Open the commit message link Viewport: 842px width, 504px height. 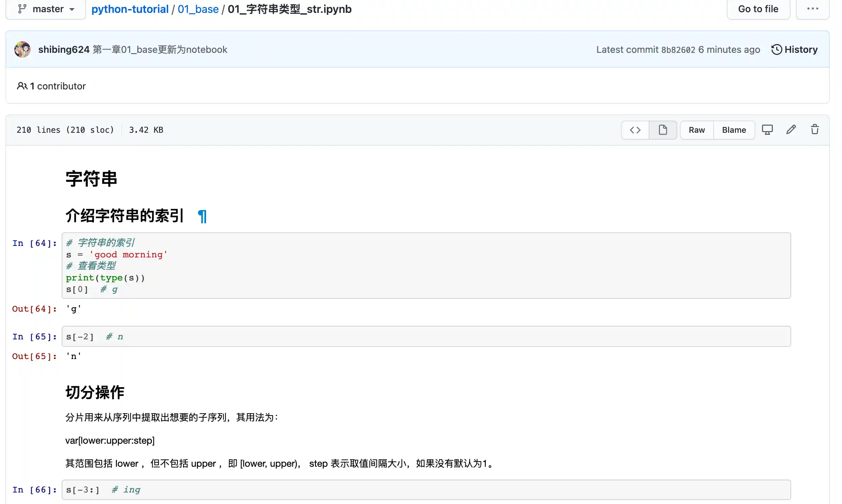pyautogui.click(x=160, y=49)
